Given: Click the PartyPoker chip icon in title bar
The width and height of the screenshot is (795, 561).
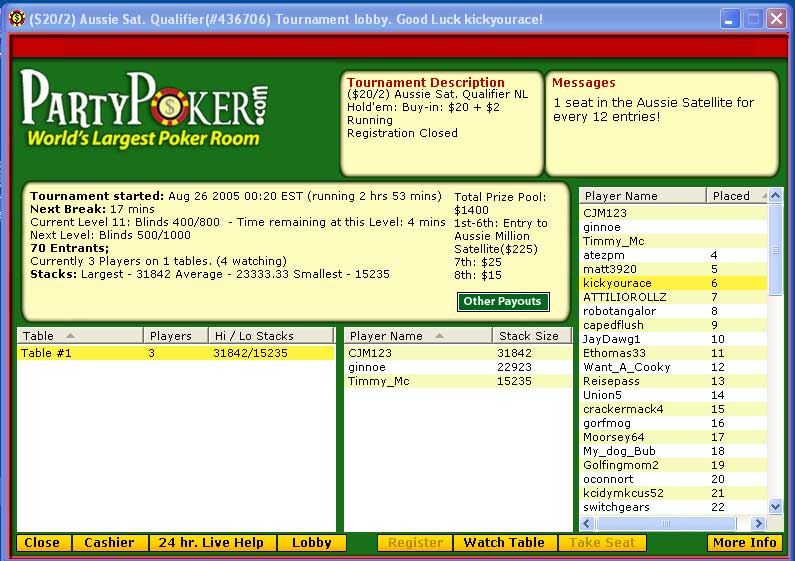Looking at the screenshot, I should [x=16, y=19].
